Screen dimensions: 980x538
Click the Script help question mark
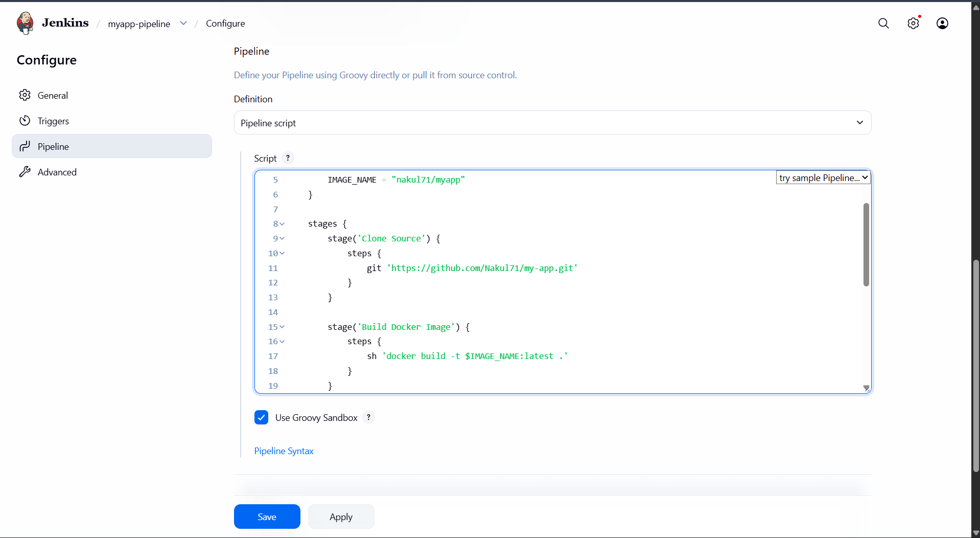click(288, 158)
